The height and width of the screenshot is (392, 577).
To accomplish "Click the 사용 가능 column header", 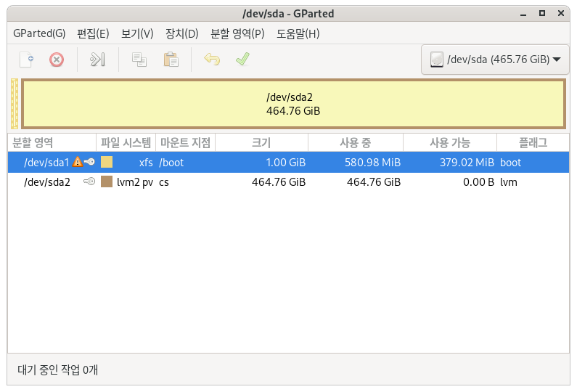I will pyautogui.click(x=450, y=142).
